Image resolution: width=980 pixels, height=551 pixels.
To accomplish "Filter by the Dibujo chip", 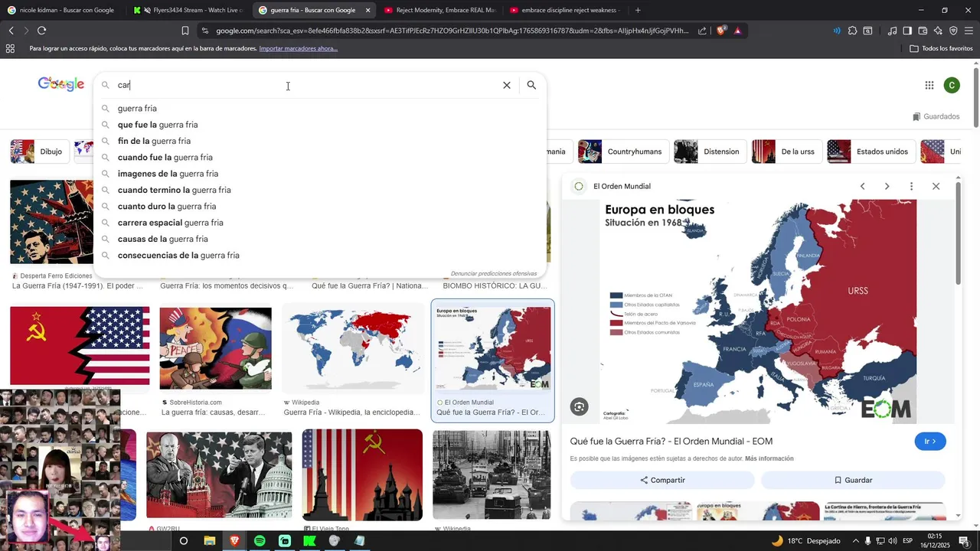I will pos(40,152).
